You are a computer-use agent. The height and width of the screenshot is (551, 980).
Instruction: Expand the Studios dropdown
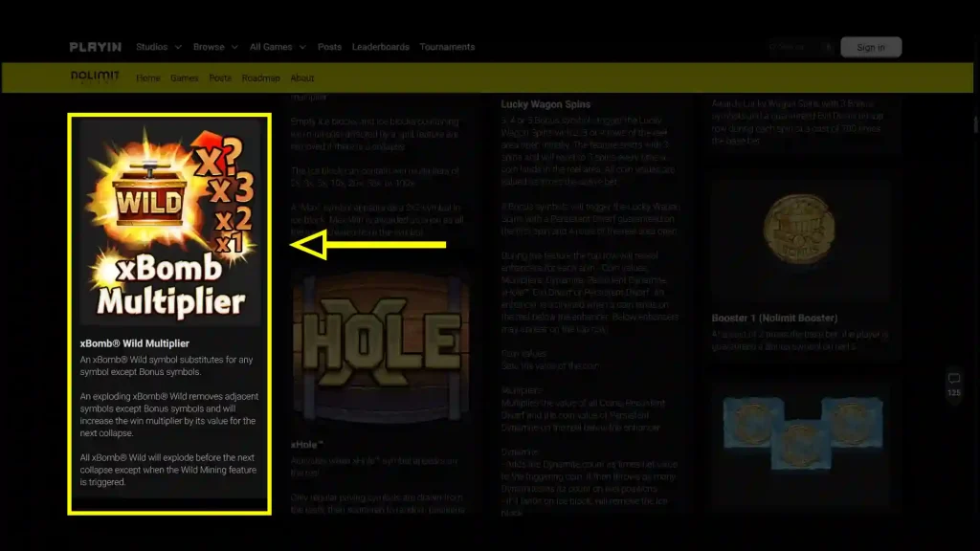[159, 47]
